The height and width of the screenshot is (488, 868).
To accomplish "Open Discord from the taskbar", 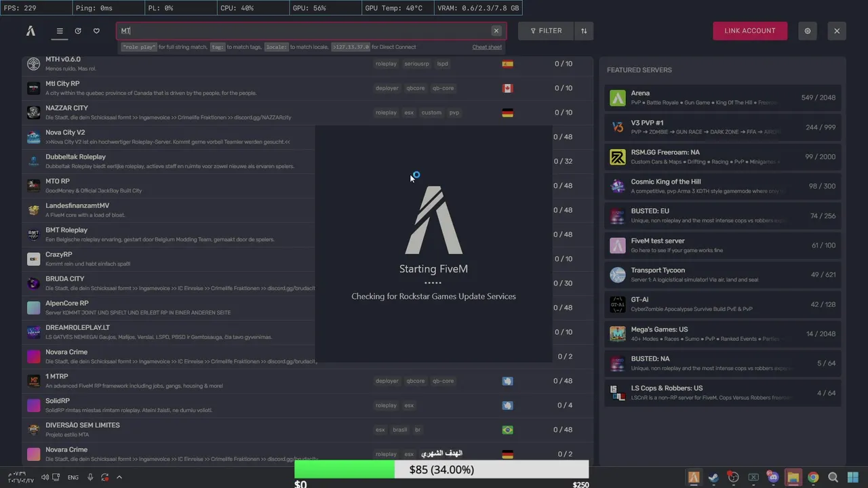I will [773, 478].
